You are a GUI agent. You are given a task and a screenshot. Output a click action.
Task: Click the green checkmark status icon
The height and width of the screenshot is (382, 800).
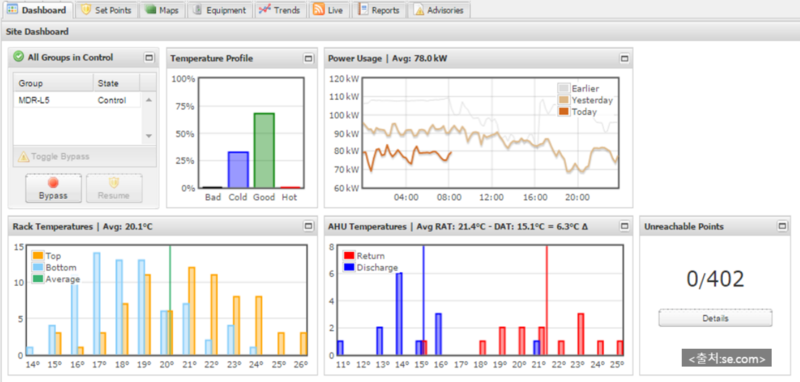click(x=18, y=57)
